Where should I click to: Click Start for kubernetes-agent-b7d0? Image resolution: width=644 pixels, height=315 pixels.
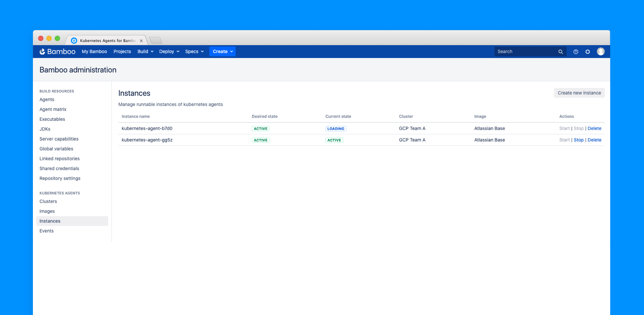click(564, 128)
